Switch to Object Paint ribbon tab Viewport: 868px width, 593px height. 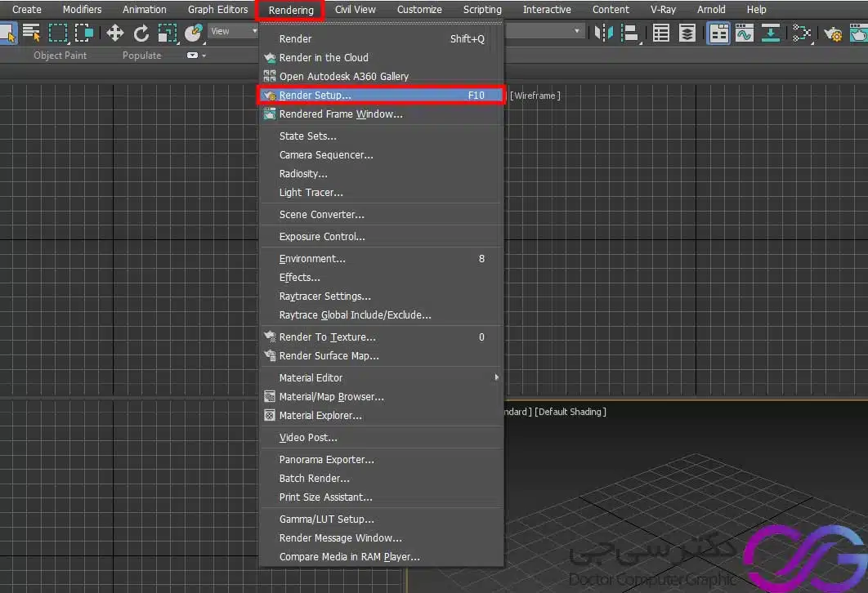60,56
